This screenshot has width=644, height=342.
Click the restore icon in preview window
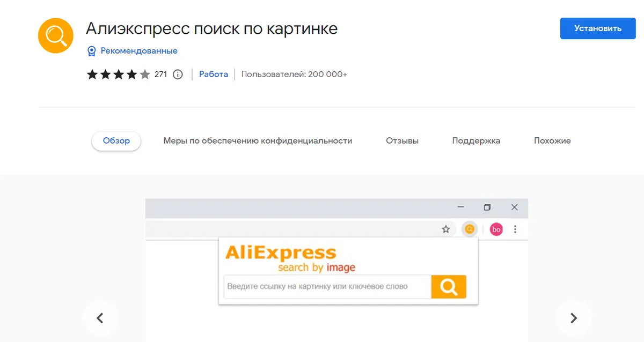[x=487, y=207]
